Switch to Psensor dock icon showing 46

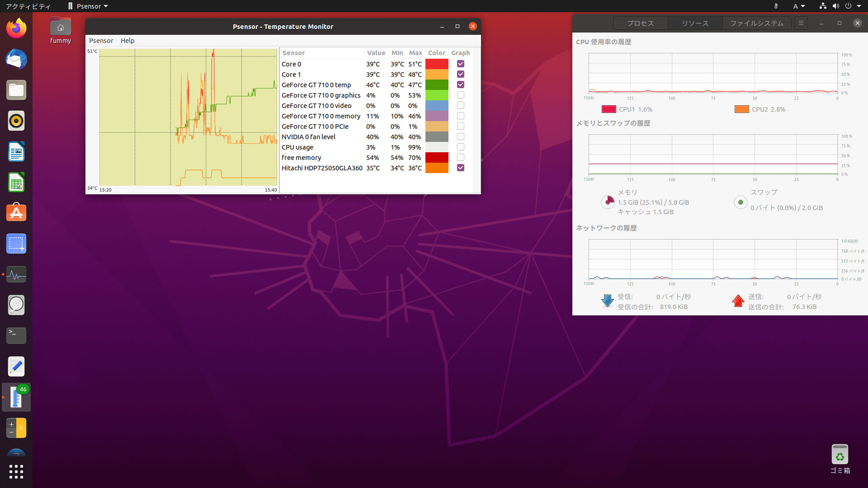pyautogui.click(x=16, y=398)
